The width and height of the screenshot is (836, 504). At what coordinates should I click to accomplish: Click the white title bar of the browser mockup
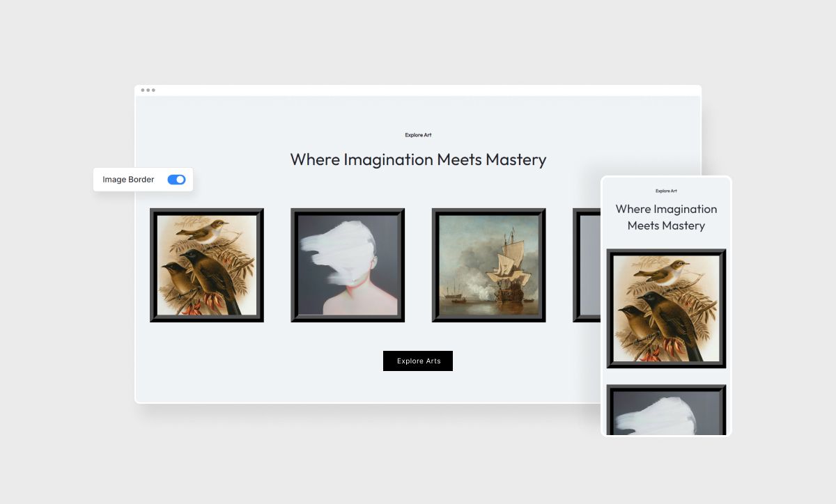point(418,90)
